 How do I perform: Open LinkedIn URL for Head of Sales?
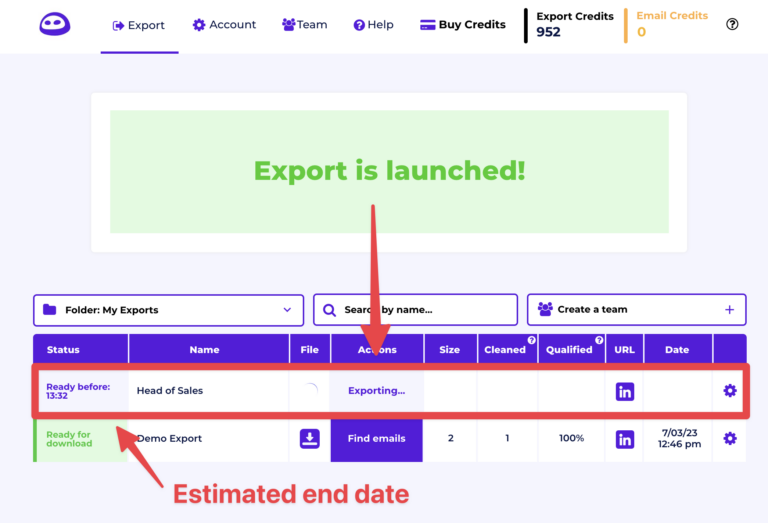(x=625, y=391)
